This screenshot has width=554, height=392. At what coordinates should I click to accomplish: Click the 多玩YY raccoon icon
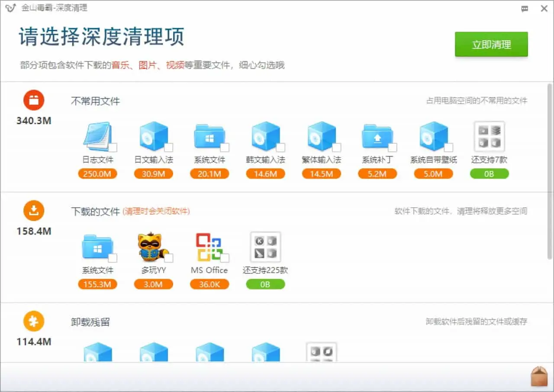(152, 247)
